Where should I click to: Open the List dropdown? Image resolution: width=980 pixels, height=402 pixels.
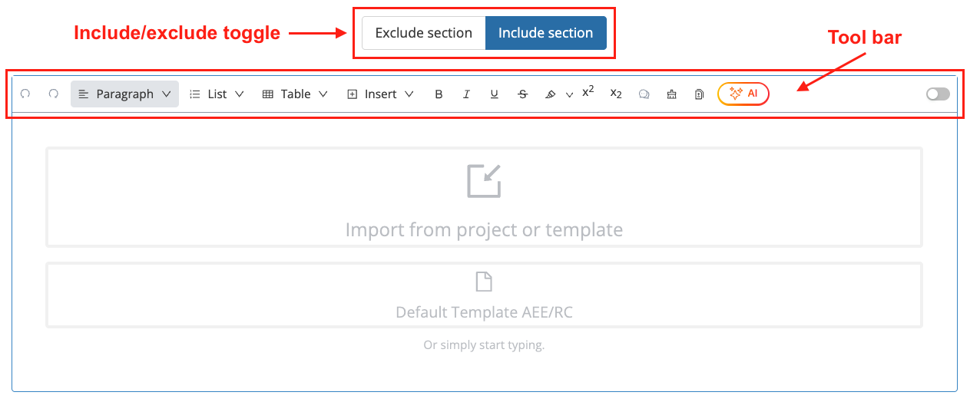217,94
